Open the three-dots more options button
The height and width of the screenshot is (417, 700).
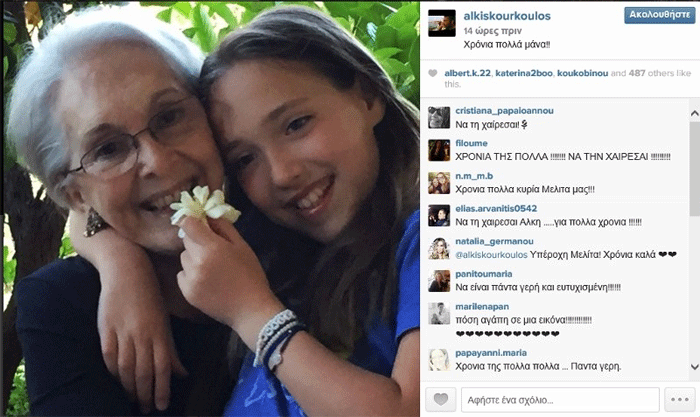coord(679,399)
